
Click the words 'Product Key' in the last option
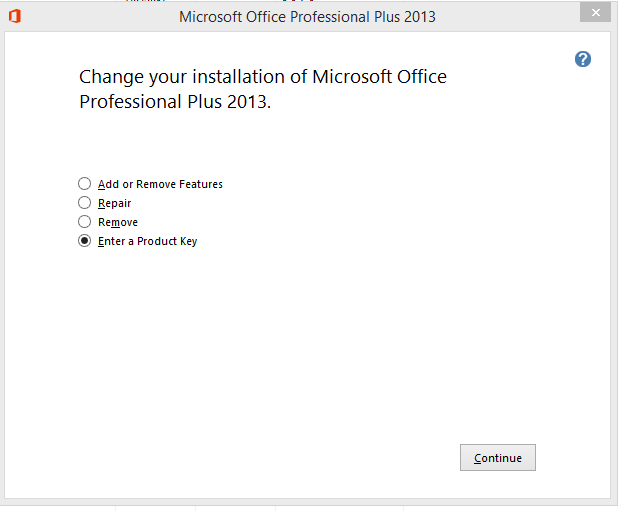coord(167,241)
